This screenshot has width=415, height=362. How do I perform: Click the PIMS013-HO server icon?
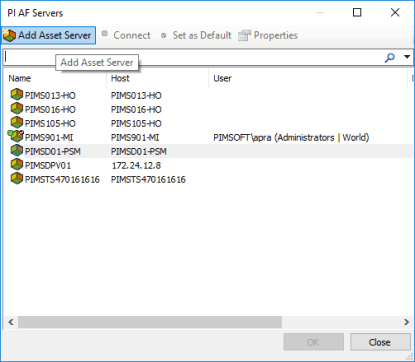click(17, 95)
